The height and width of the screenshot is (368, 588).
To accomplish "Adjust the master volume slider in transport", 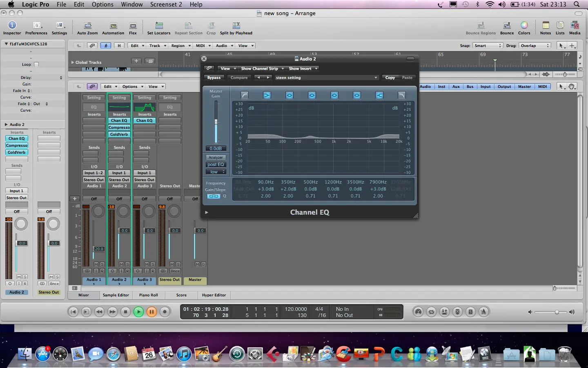I will point(557,312).
